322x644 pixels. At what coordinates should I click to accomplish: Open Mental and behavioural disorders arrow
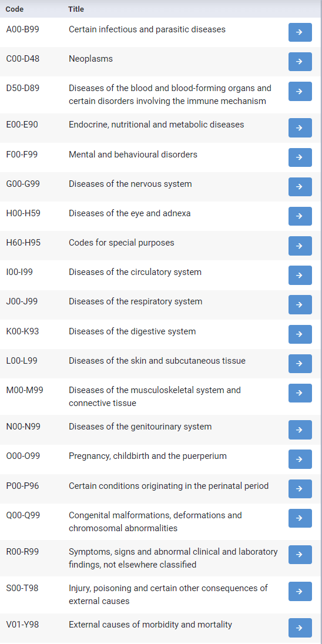point(300,157)
